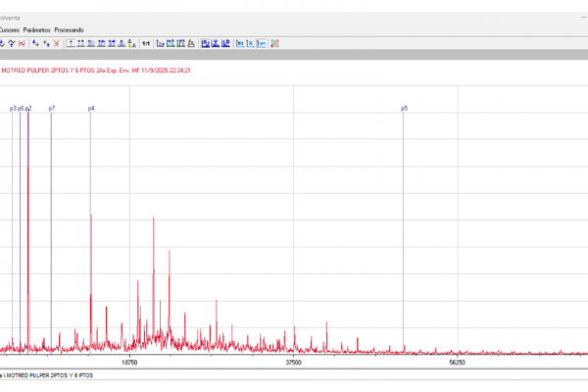This screenshot has height=392, width=588.
Task: Select the single-line cursor tool icon
Action: [x=70, y=43]
